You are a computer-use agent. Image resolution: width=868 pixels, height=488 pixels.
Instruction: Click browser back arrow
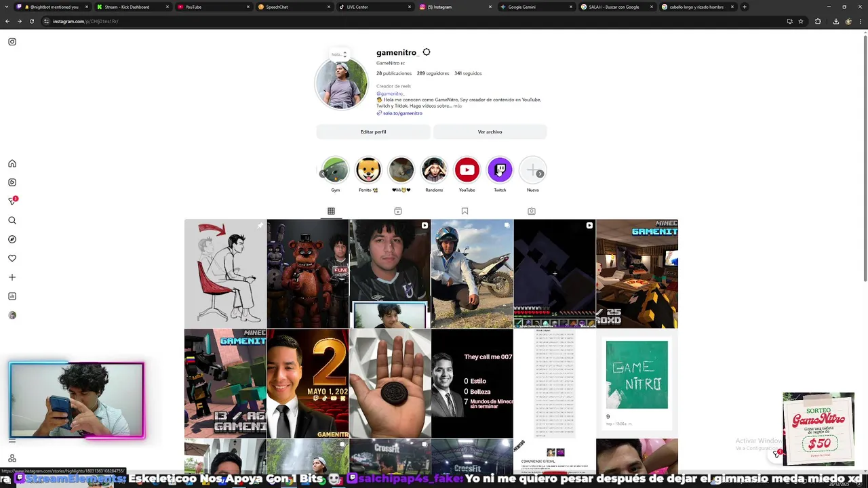[x=7, y=21]
